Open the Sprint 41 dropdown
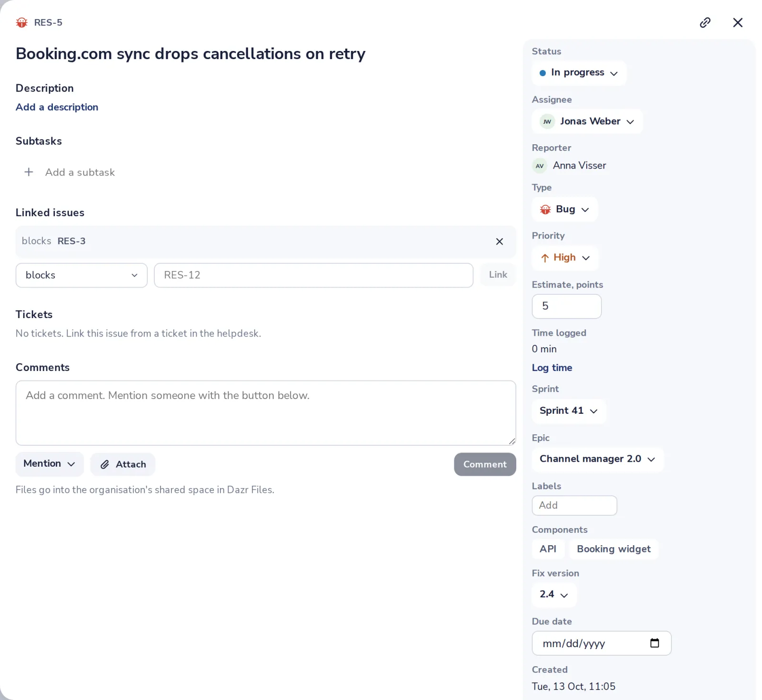Screen dimensions: 762x700 point(569,411)
